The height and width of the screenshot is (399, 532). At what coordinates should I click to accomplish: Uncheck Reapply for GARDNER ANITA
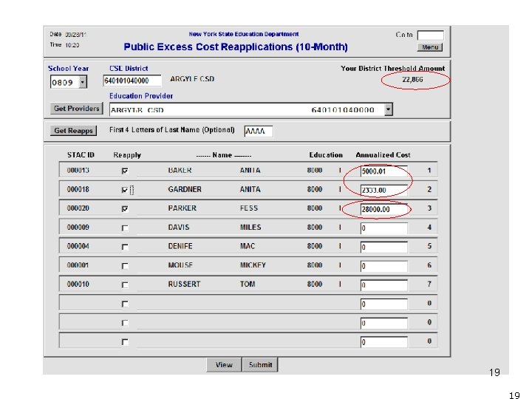(125, 190)
